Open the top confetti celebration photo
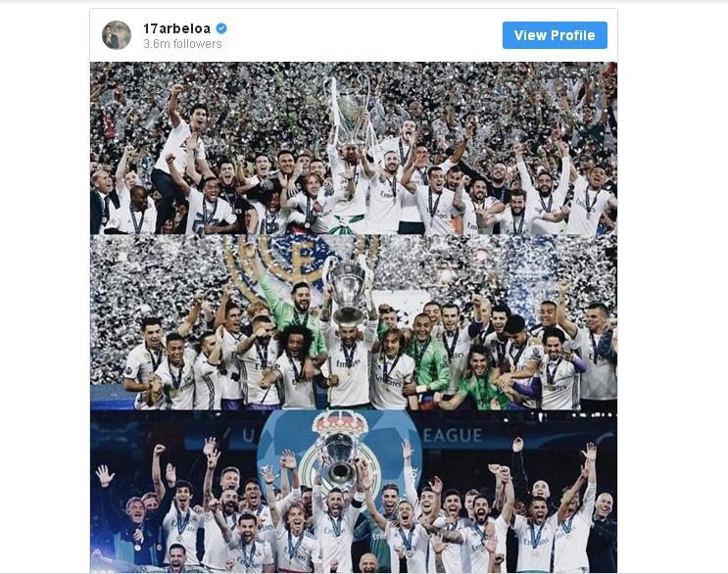728x574 pixels. pyautogui.click(x=354, y=149)
